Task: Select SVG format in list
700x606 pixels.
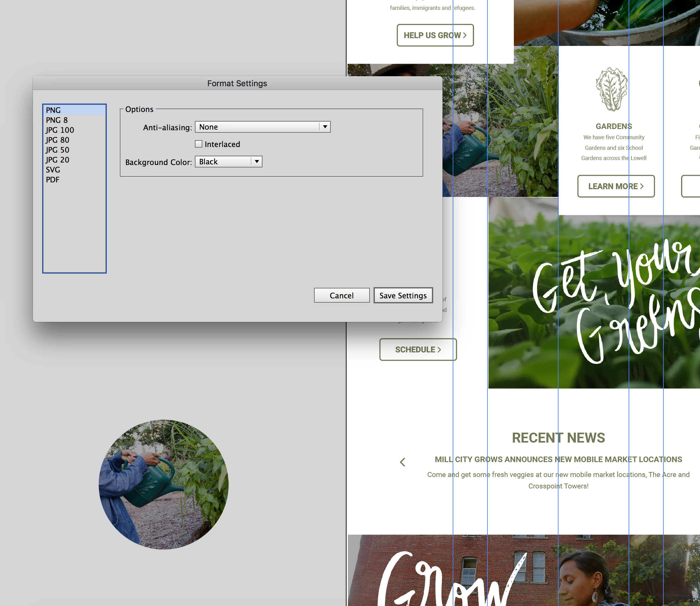Action: (x=53, y=170)
